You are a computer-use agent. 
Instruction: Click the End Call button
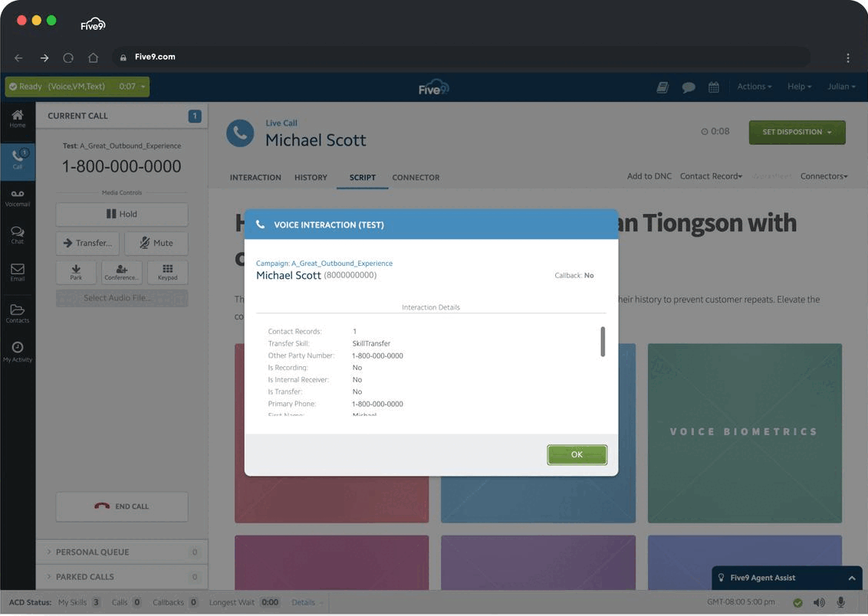pos(122,506)
